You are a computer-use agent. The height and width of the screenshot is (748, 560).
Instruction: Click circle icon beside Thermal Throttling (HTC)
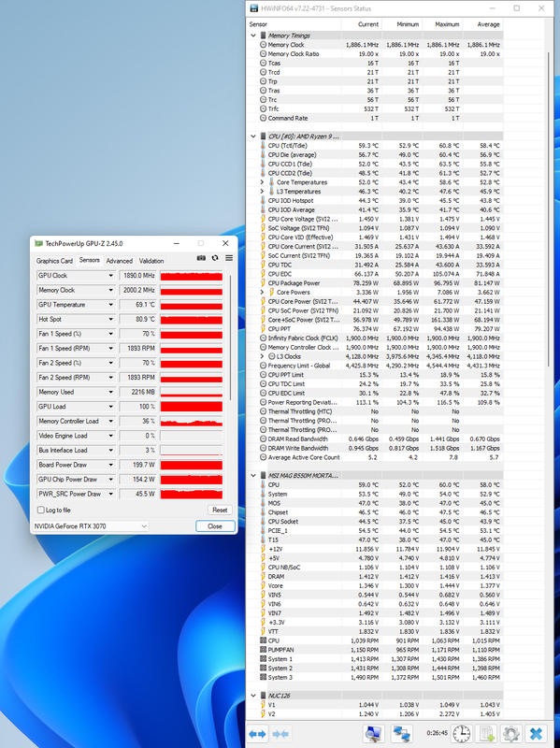[x=263, y=411]
